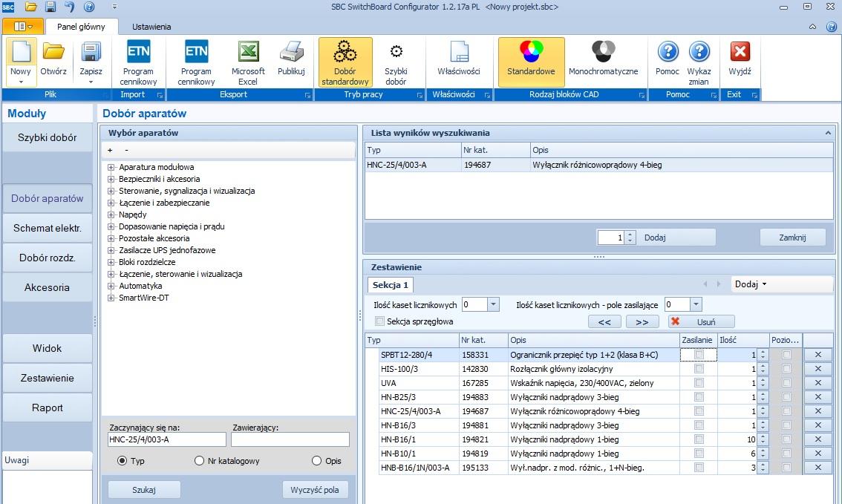The width and height of the screenshot is (842, 504).
Task: Select the Sekcja 1 tab
Action: click(391, 285)
